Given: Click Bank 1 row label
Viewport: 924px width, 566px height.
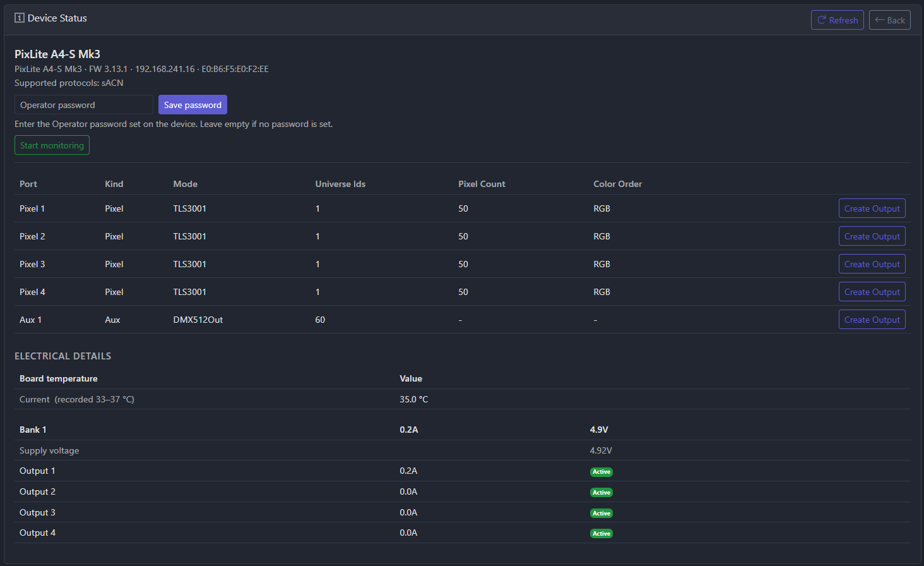Looking at the screenshot, I should click(33, 430).
